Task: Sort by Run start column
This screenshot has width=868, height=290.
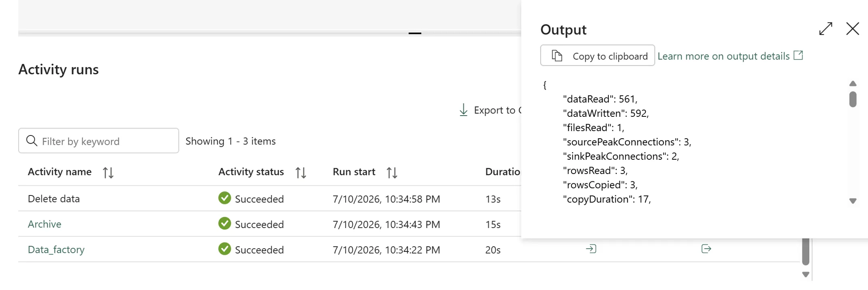Action: pyautogui.click(x=392, y=172)
